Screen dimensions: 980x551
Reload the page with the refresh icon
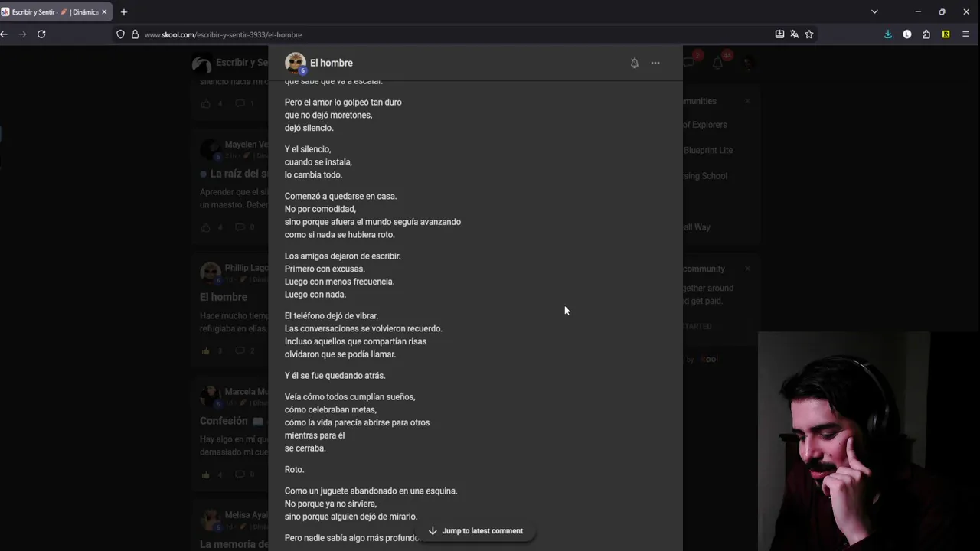click(41, 34)
